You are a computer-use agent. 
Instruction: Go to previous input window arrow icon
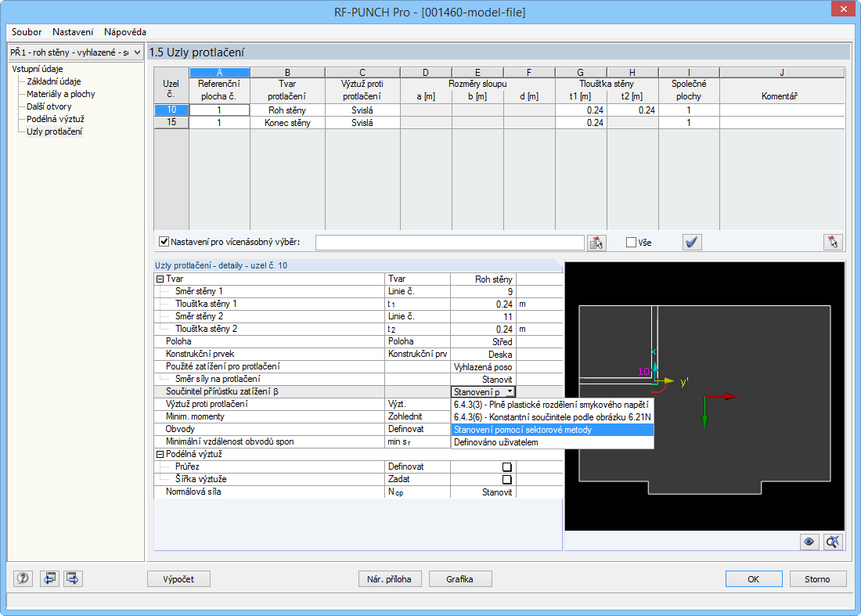click(49, 578)
